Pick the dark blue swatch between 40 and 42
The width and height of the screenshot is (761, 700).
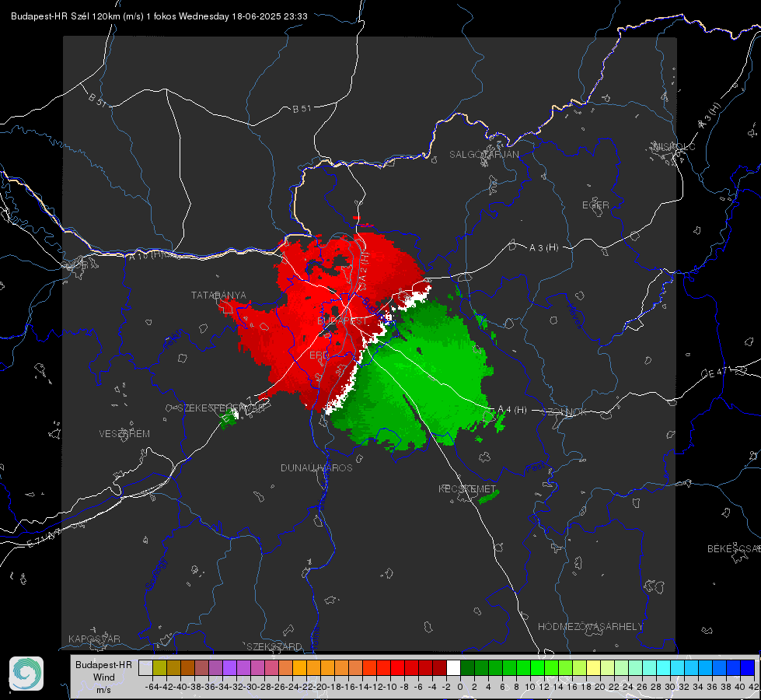[x=748, y=667]
